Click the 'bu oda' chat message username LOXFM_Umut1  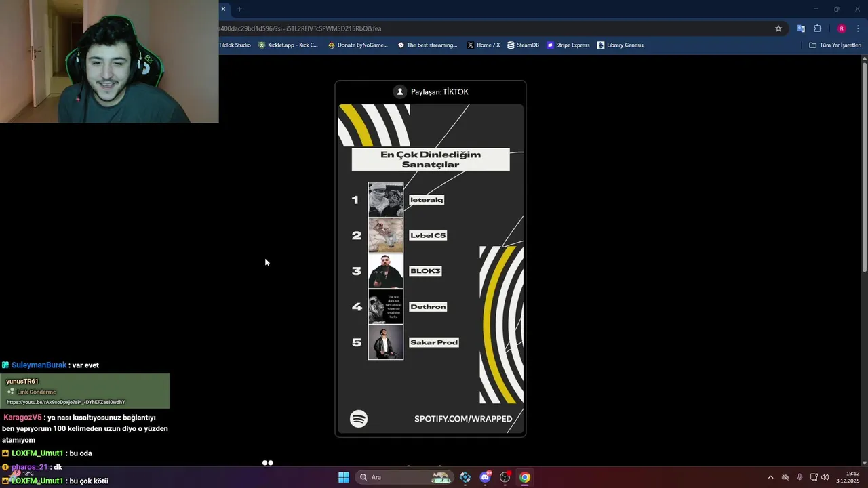37,453
